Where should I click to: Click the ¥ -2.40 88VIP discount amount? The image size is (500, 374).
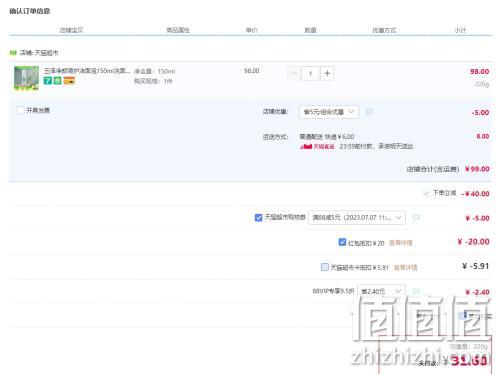point(477,292)
